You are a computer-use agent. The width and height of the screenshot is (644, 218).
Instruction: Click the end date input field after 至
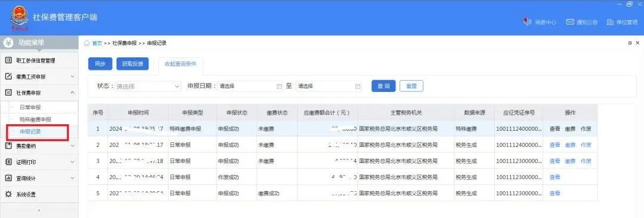pyautogui.click(x=329, y=87)
